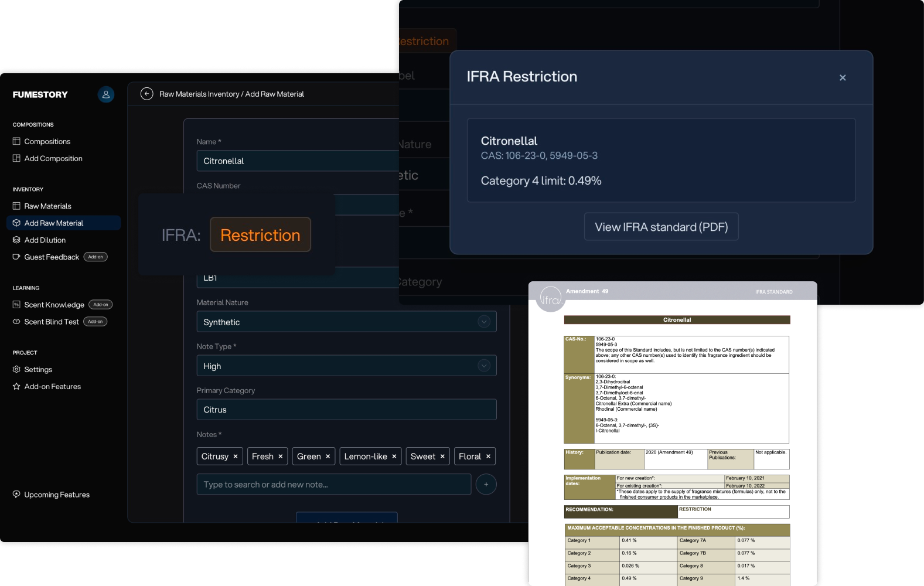Click the ifra logo on the PDF
The width and height of the screenshot is (924, 586).
551,299
